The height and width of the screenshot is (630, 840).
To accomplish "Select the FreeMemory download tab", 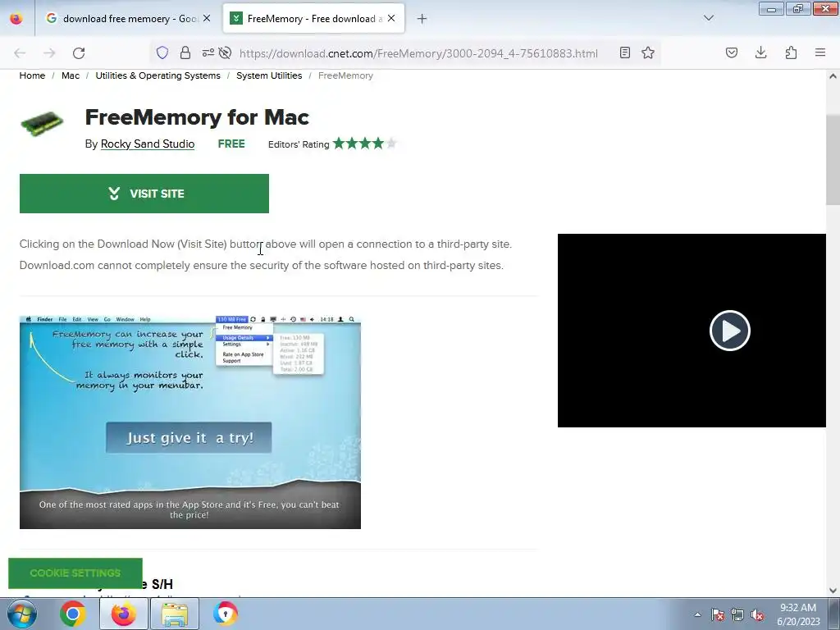I will [313, 19].
